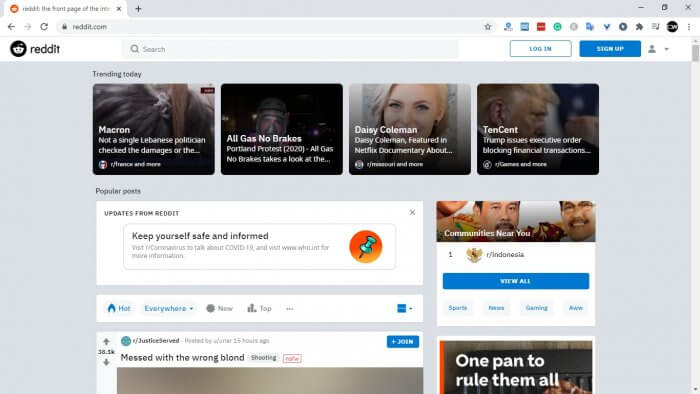The height and width of the screenshot is (394, 700).
Task: Sort posts by New
Action: [x=219, y=308]
